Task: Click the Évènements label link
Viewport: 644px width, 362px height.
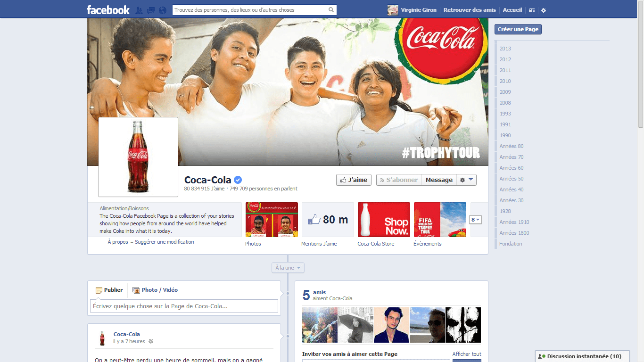Action: 428,244
